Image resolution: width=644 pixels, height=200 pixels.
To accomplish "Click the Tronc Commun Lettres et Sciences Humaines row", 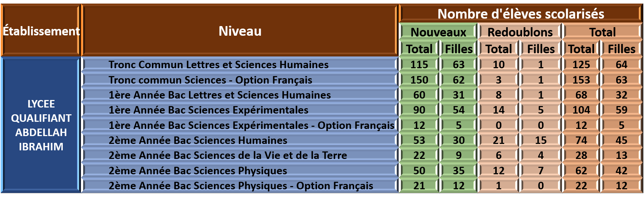I will click(240, 65).
